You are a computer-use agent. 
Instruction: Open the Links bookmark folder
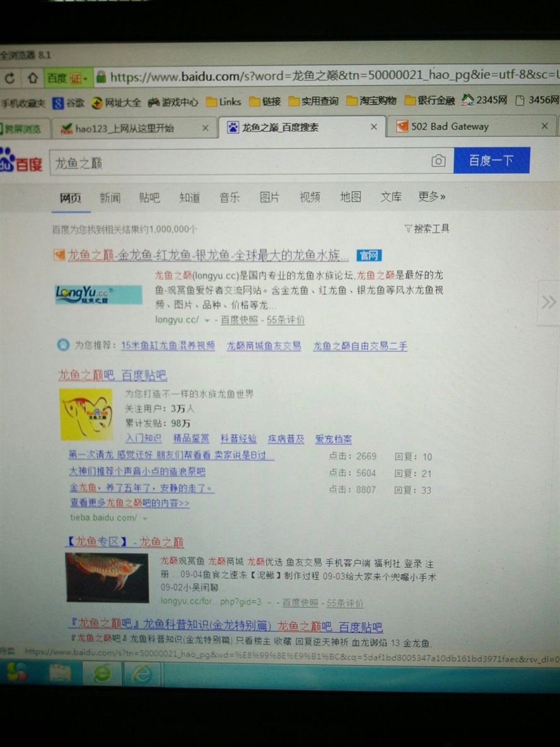[x=223, y=102]
